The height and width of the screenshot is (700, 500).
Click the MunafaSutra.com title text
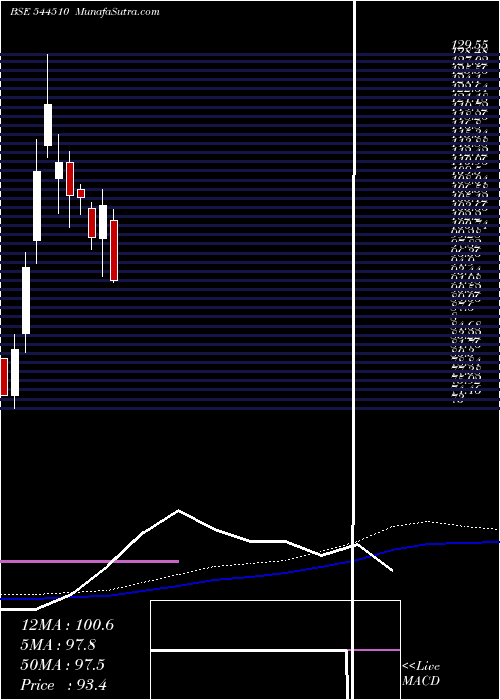[x=117, y=12]
